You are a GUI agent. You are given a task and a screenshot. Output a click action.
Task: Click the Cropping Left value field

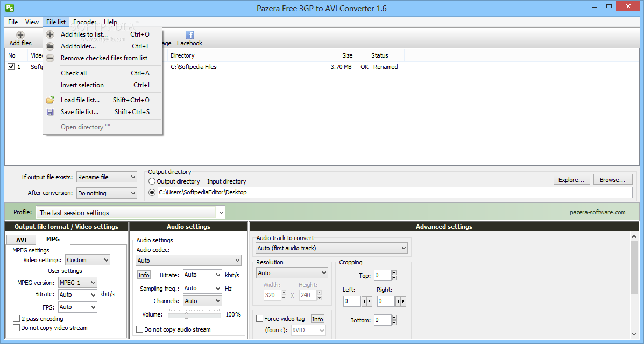point(352,301)
